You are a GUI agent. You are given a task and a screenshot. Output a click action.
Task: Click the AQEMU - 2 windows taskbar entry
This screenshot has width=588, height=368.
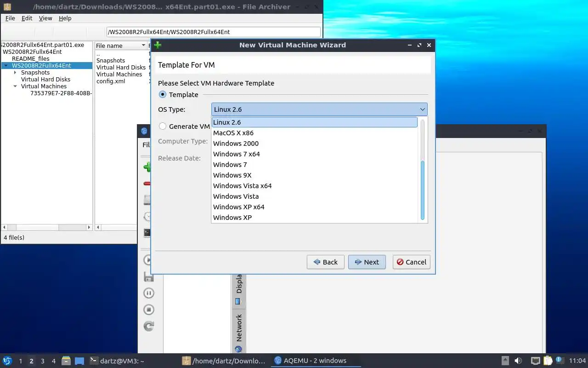coord(317,361)
